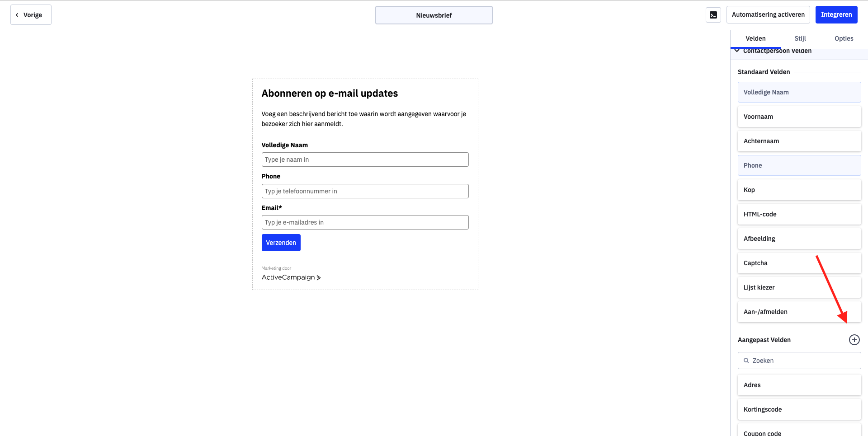Select the Velden tab
This screenshot has width=868, height=436.
click(755, 38)
